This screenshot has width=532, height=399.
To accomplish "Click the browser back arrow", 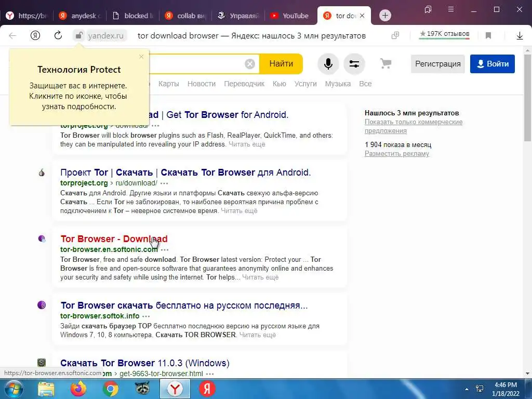I will point(12,36).
